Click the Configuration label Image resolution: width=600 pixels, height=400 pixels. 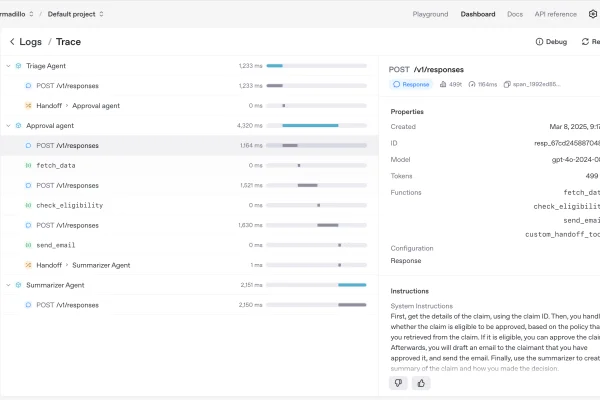click(412, 248)
